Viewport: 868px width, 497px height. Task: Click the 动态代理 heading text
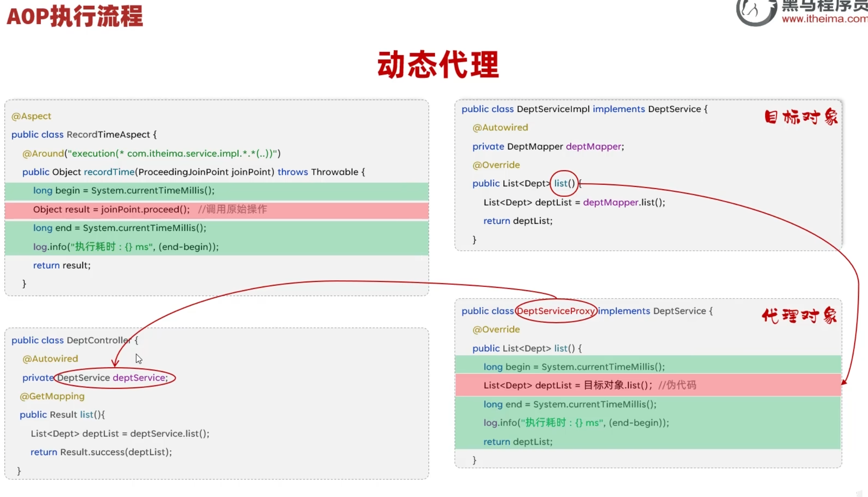pos(438,65)
